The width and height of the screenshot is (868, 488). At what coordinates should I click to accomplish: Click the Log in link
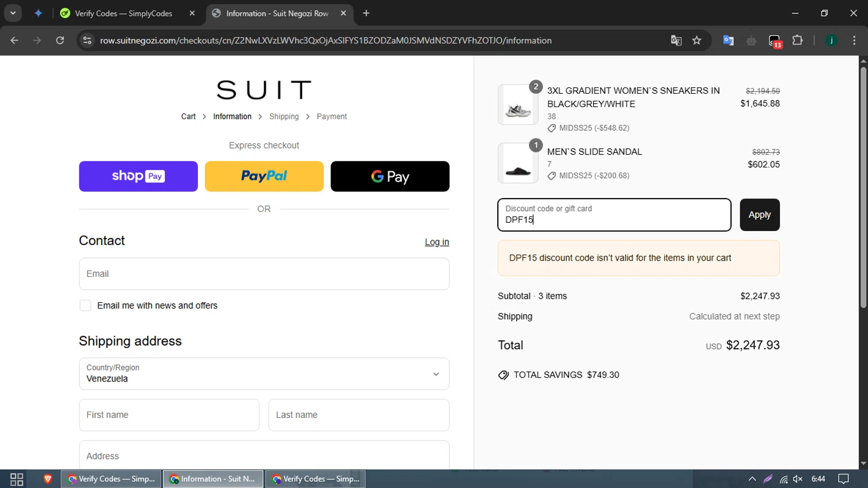[x=437, y=242]
